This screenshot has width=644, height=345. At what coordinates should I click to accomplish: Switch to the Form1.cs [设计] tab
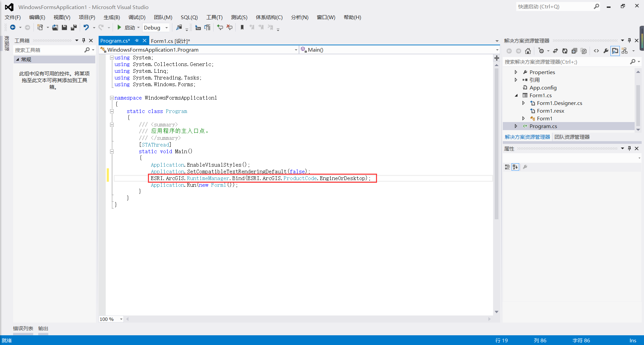click(x=170, y=41)
